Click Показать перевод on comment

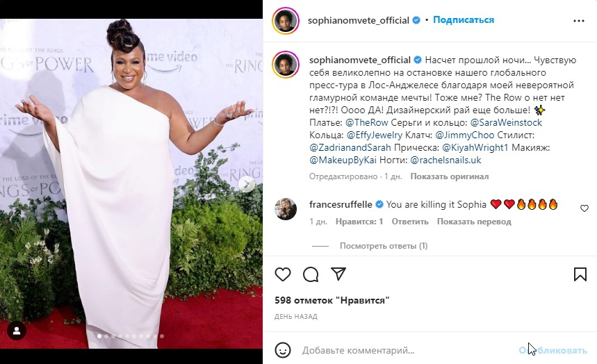point(474,222)
